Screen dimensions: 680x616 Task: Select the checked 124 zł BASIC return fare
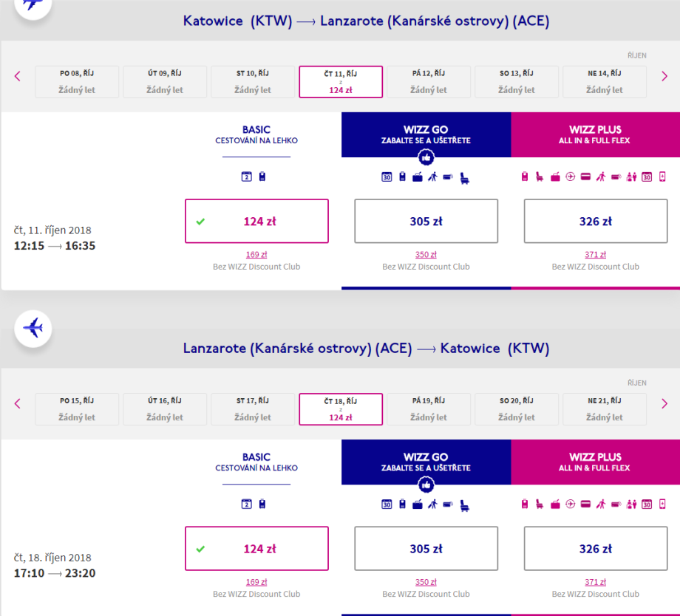[x=256, y=549]
